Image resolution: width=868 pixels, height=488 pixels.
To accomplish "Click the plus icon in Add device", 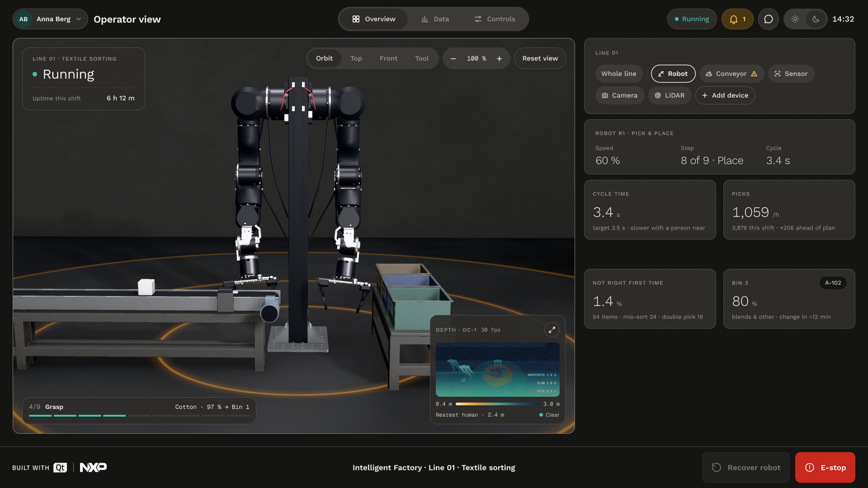I will pos(705,95).
